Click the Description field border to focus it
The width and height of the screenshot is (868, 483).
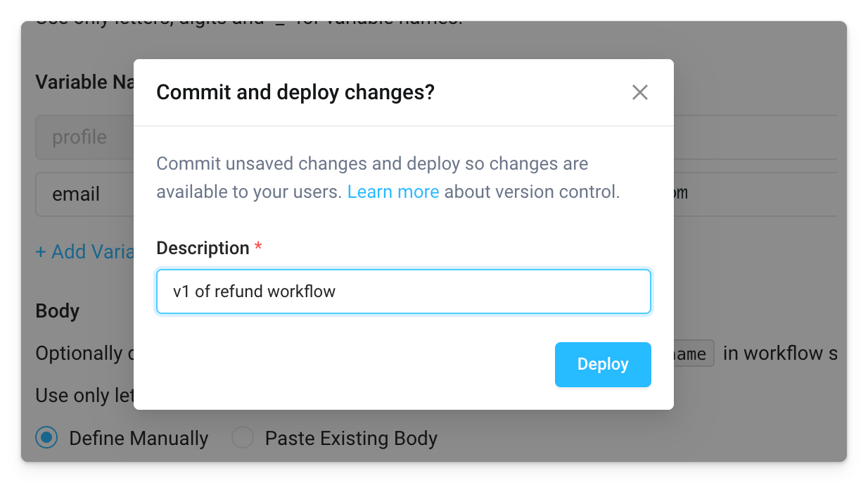point(403,272)
